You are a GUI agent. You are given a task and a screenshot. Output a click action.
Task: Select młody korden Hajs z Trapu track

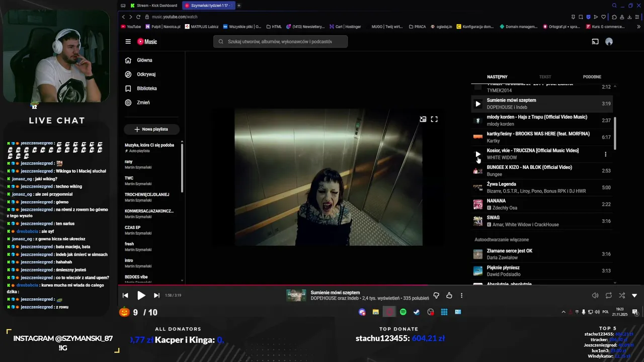point(542,121)
